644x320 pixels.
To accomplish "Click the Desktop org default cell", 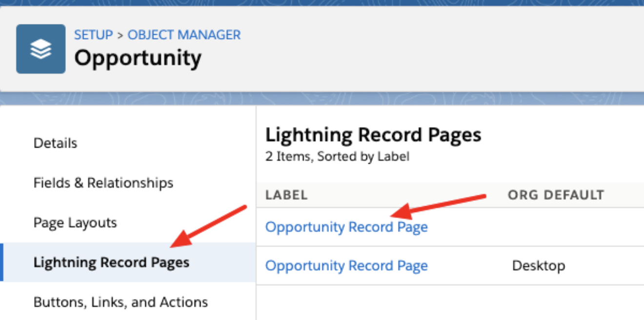I will [x=539, y=266].
